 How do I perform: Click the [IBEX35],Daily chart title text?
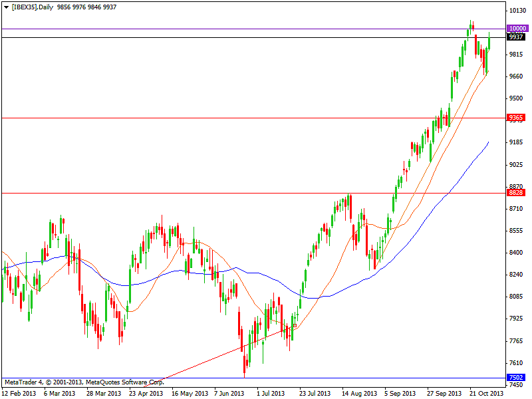coord(33,6)
